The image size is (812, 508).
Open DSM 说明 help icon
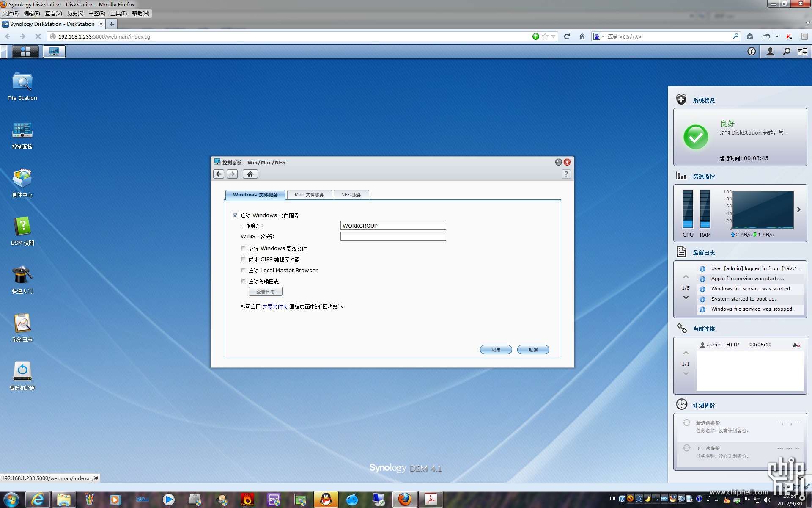coord(22,232)
